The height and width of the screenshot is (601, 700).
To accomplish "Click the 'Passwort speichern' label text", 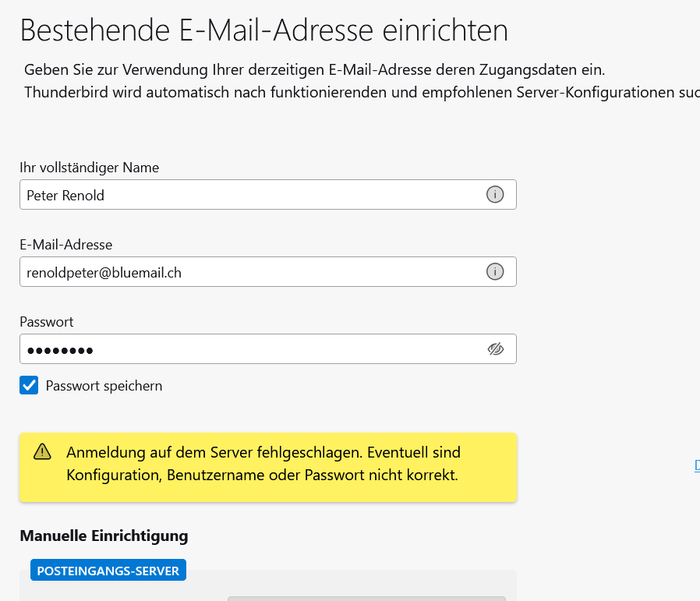I will click(104, 386).
